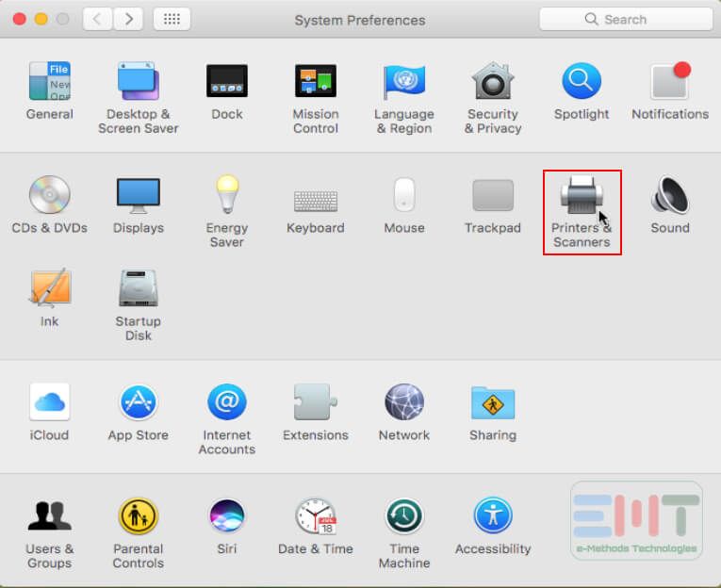Click the Search field

pyautogui.click(x=626, y=19)
